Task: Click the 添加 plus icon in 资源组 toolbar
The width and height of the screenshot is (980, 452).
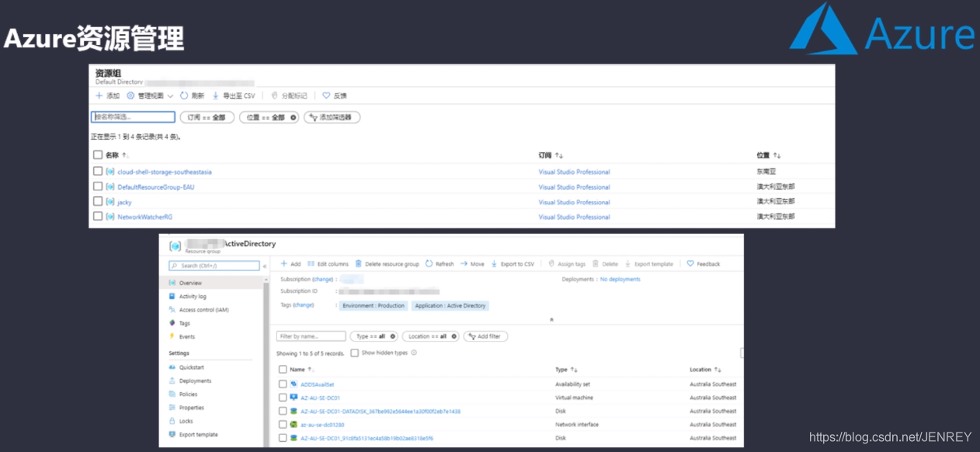Action: coord(99,96)
